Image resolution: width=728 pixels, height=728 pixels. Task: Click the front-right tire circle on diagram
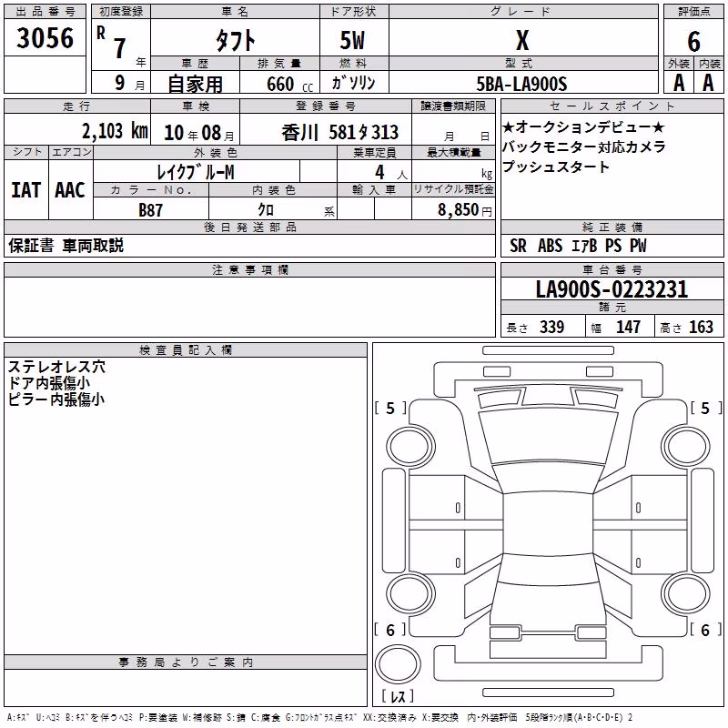pyautogui.click(x=686, y=448)
